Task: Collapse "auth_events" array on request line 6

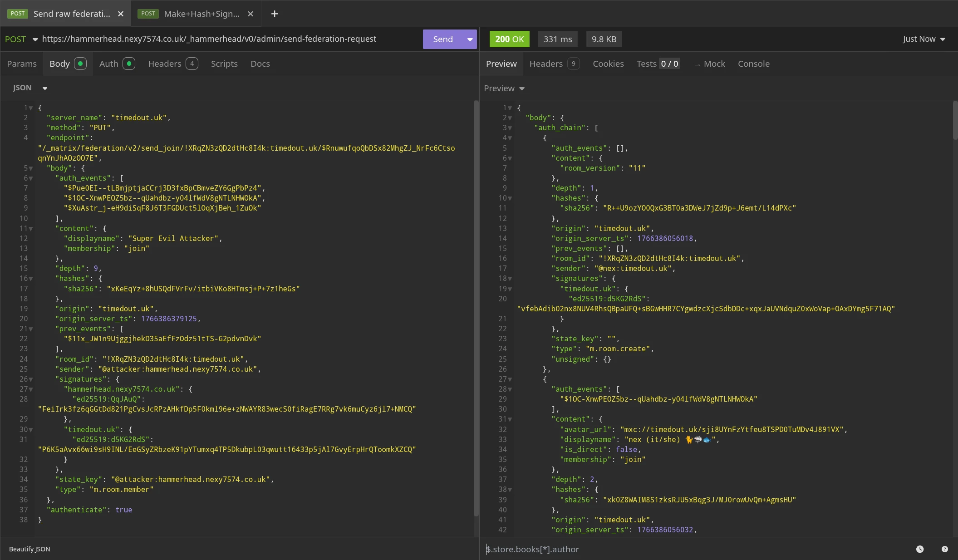Action: pyautogui.click(x=31, y=178)
